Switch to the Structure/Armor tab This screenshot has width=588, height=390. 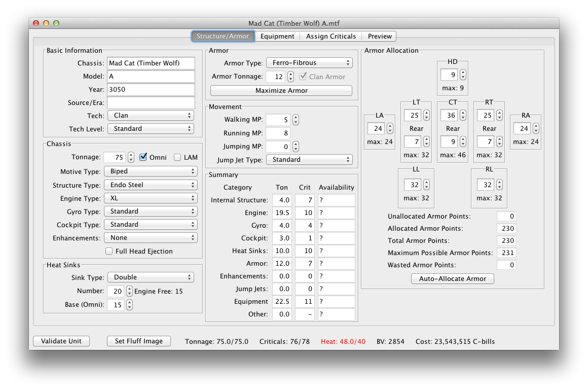click(223, 37)
